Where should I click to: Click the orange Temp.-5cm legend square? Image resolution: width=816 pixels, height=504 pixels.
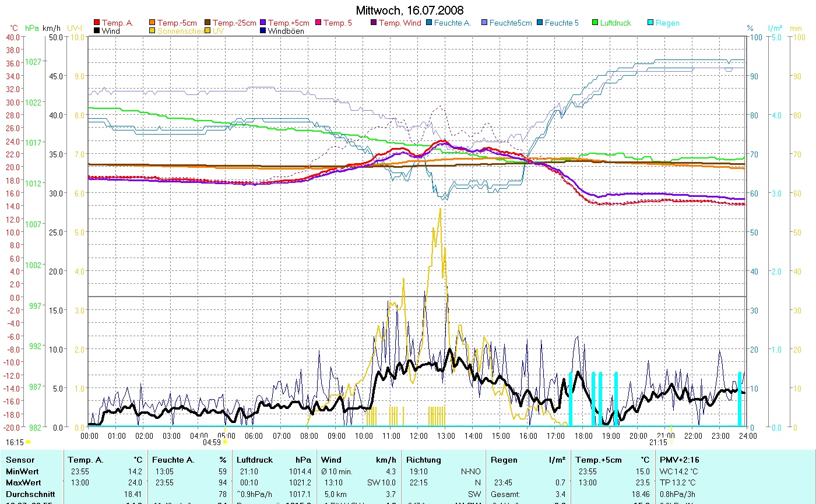click(x=153, y=23)
